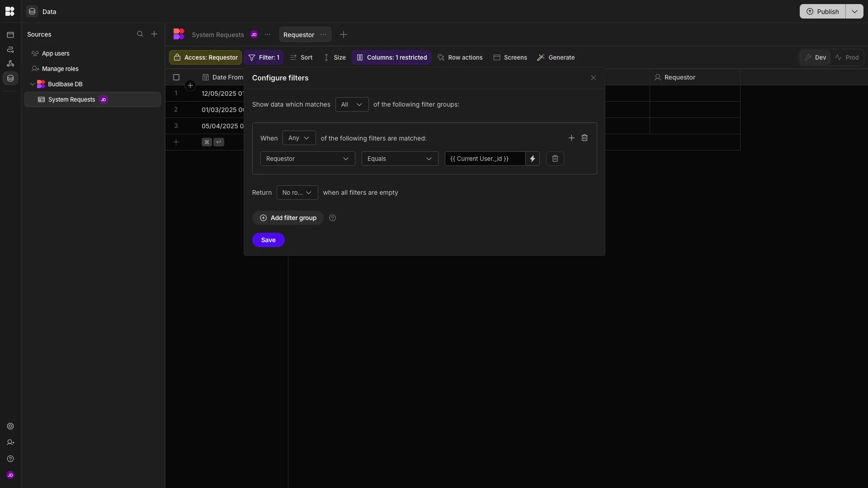868x488 pixels.
Task: Switch to Dev environment
Action: click(815, 57)
